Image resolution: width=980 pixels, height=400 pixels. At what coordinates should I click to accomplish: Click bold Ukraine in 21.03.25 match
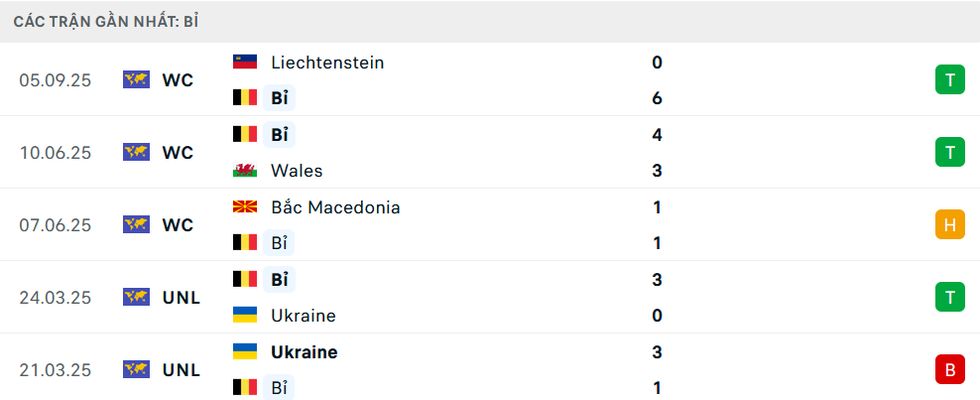tap(304, 351)
